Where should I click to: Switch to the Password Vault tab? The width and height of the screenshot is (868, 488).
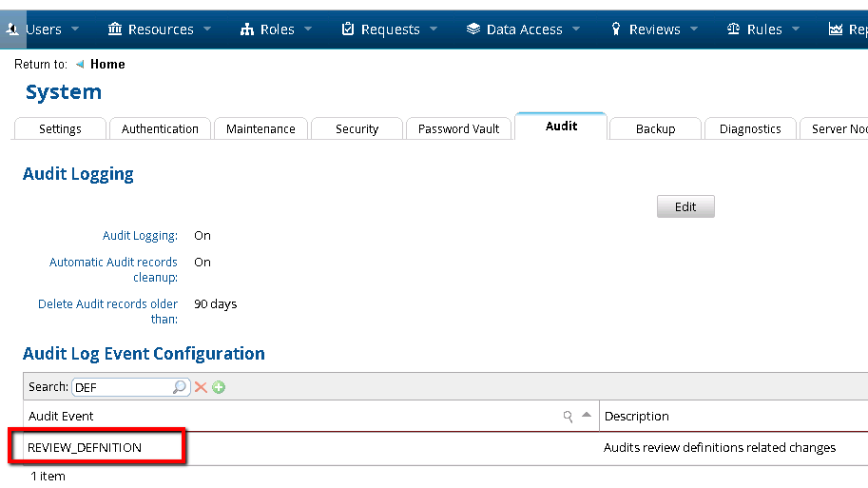point(458,128)
